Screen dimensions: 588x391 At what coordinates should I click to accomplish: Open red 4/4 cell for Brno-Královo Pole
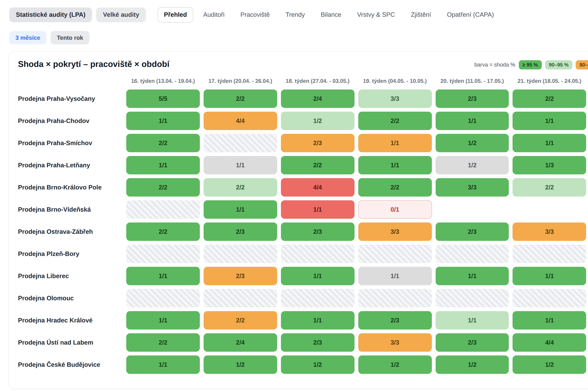coord(317,187)
